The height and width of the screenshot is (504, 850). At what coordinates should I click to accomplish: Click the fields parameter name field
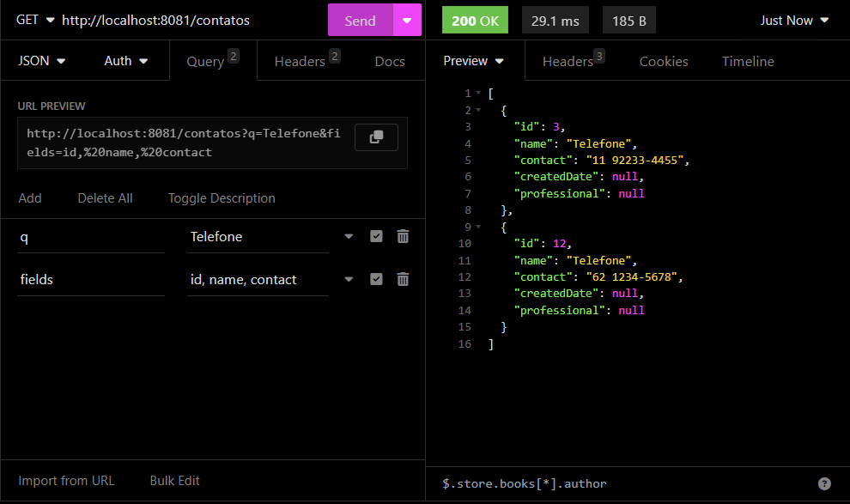90,280
